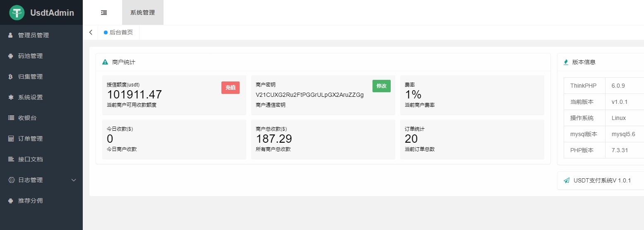Click the bitcoin icon beside 归集管理

click(x=11, y=77)
